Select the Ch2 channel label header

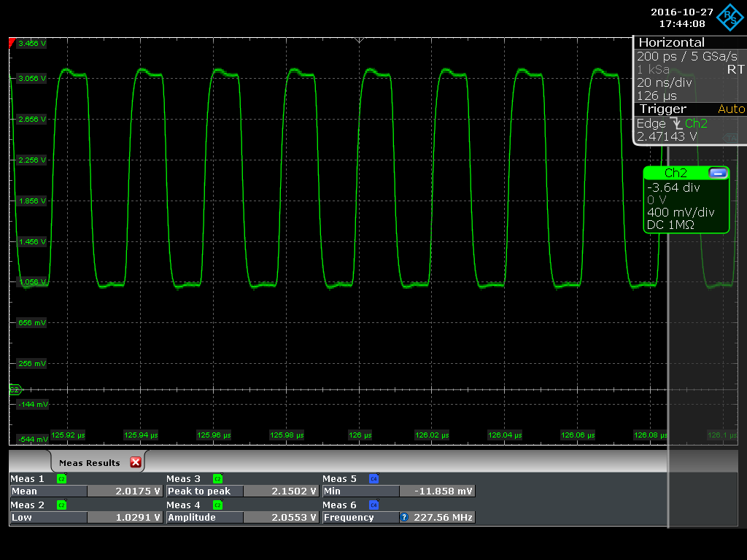(x=676, y=173)
